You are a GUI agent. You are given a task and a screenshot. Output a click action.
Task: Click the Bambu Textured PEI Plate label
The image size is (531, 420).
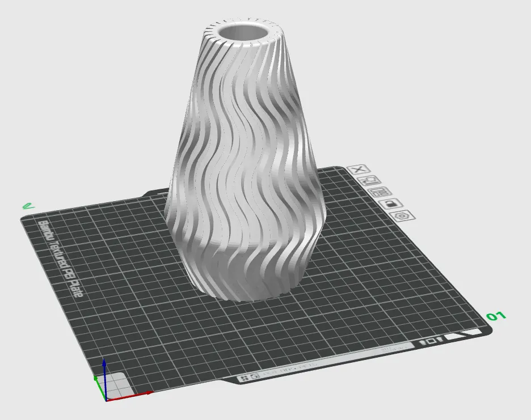point(61,259)
